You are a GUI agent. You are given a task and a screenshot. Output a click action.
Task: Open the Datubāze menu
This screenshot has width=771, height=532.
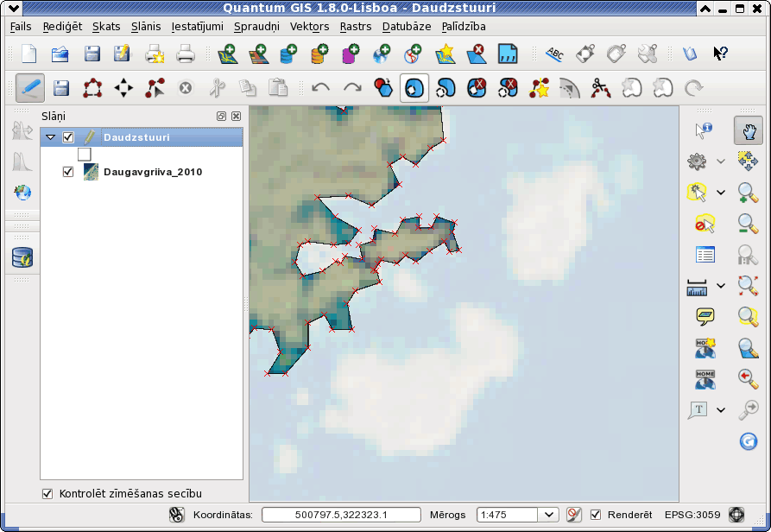[x=407, y=27]
